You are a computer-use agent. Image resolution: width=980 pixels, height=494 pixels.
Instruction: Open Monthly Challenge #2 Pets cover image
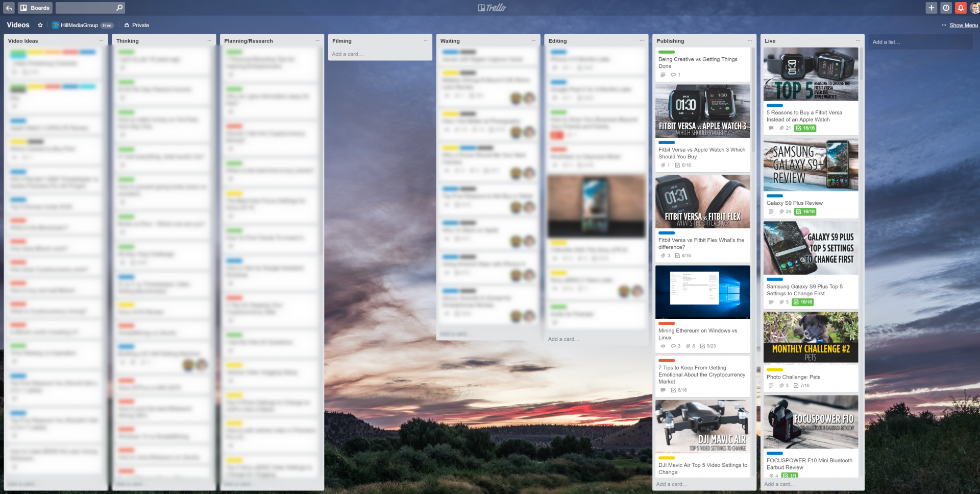tap(811, 338)
